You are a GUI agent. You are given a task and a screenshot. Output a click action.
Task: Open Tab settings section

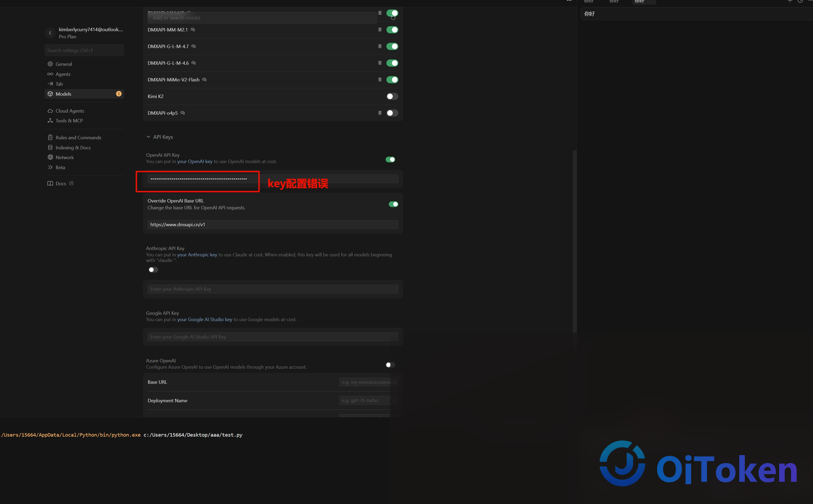(x=84, y=84)
